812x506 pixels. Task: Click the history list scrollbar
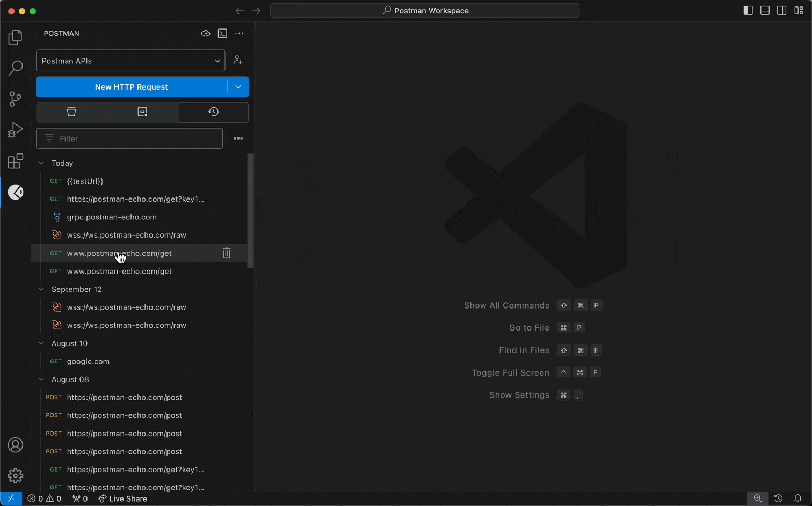(x=250, y=211)
